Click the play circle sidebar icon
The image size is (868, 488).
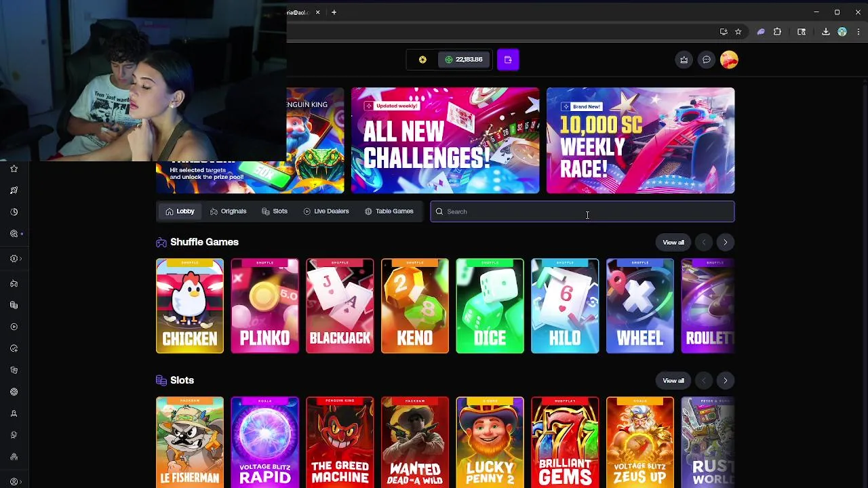tap(14, 327)
